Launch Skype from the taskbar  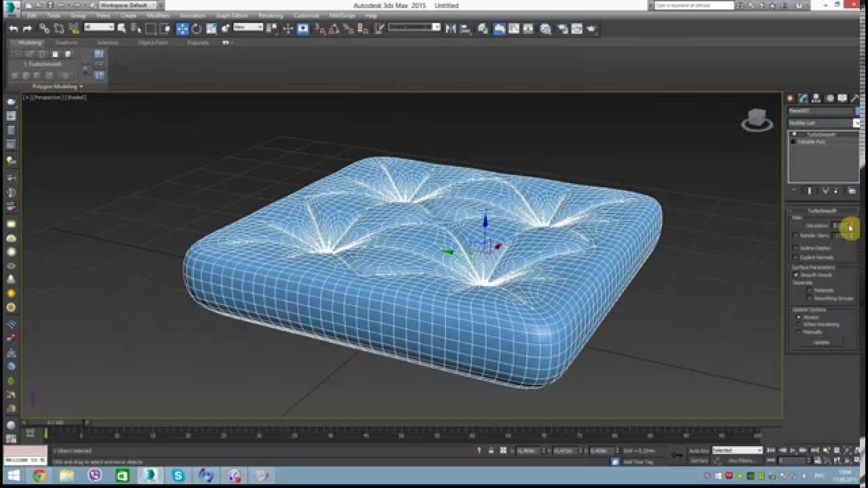[x=178, y=476]
